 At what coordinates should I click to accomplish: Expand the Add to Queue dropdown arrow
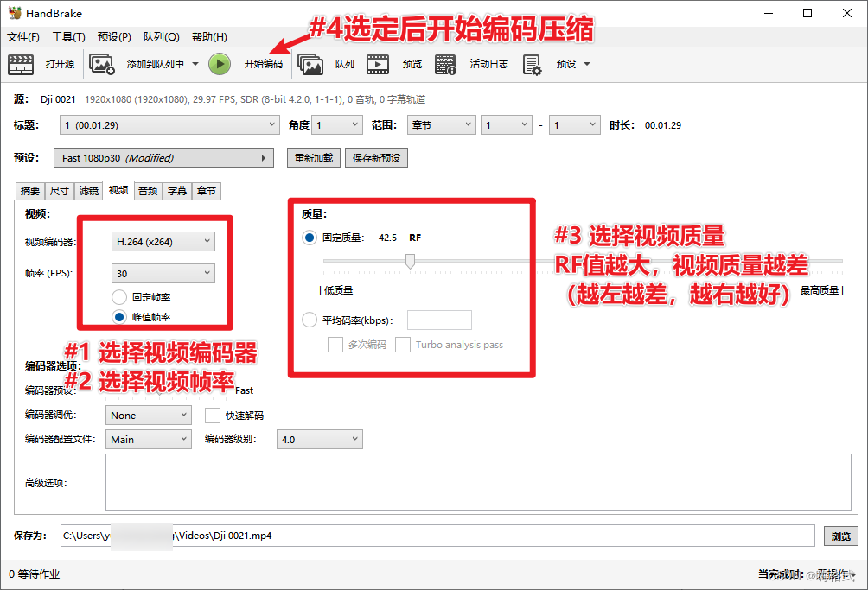(x=195, y=64)
